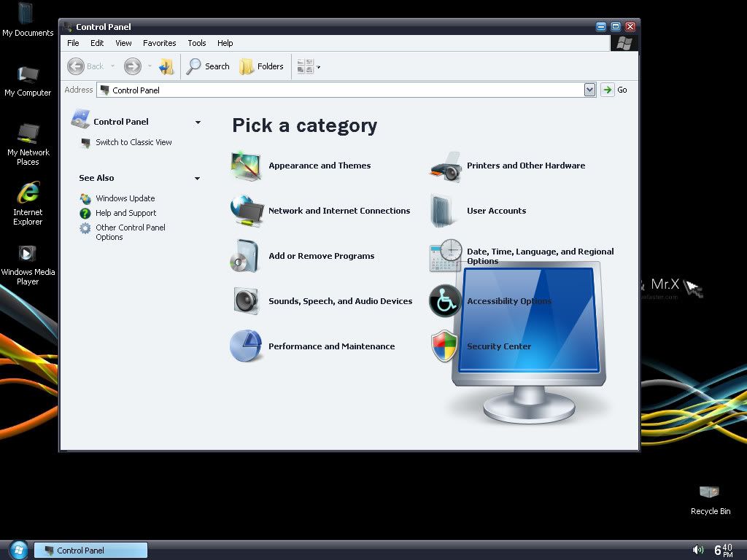The image size is (747, 560).
Task: Open the Tools menu
Action: pos(197,43)
